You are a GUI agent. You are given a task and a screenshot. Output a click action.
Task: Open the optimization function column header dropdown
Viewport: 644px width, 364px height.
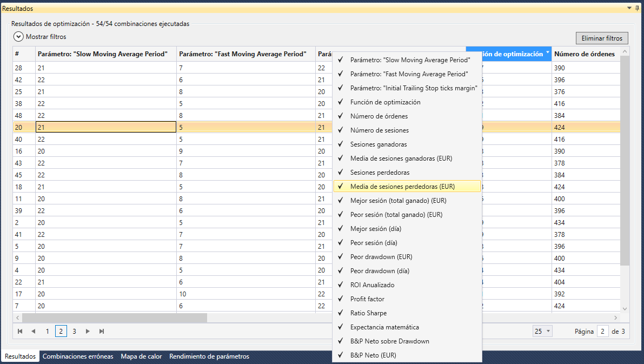(x=547, y=53)
